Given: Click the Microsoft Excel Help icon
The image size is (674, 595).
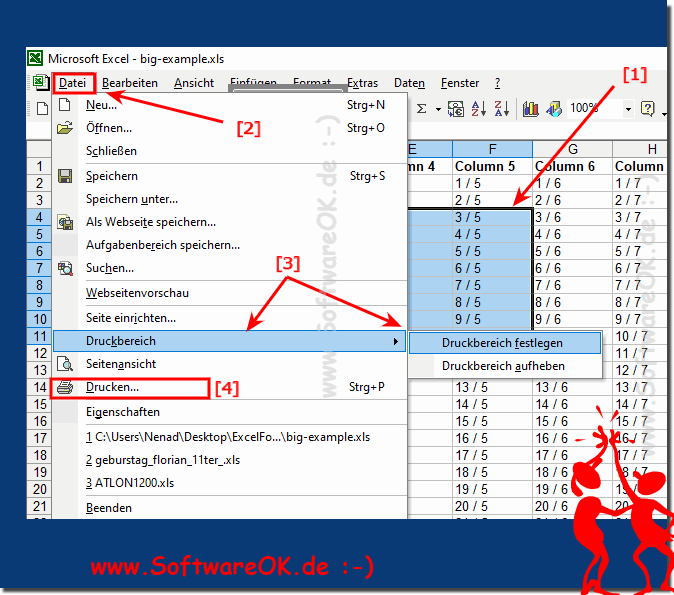Looking at the screenshot, I should [647, 109].
